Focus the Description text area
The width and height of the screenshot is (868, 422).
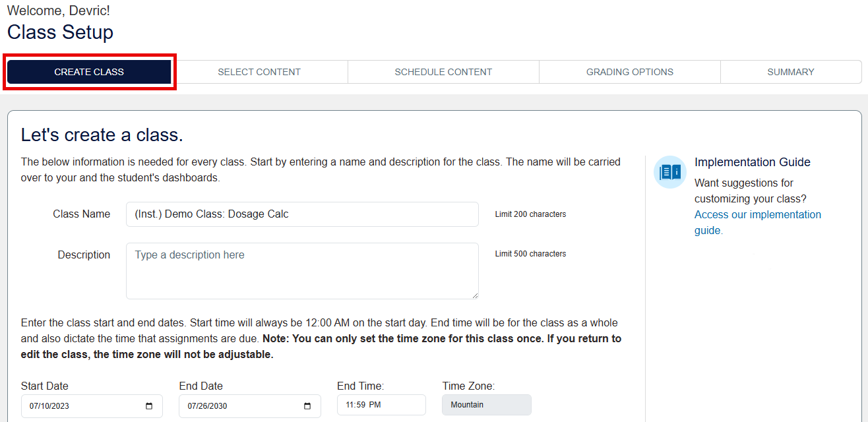click(x=302, y=270)
